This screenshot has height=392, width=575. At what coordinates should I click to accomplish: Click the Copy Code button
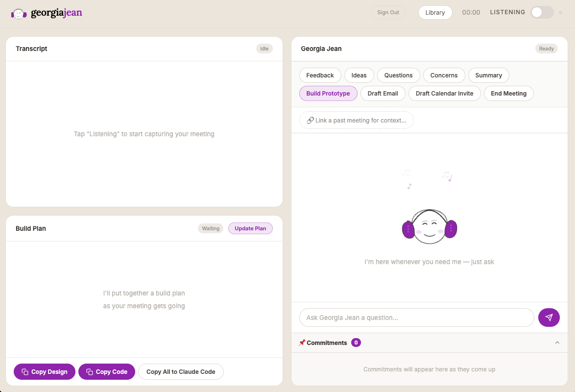pyautogui.click(x=107, y=371)
